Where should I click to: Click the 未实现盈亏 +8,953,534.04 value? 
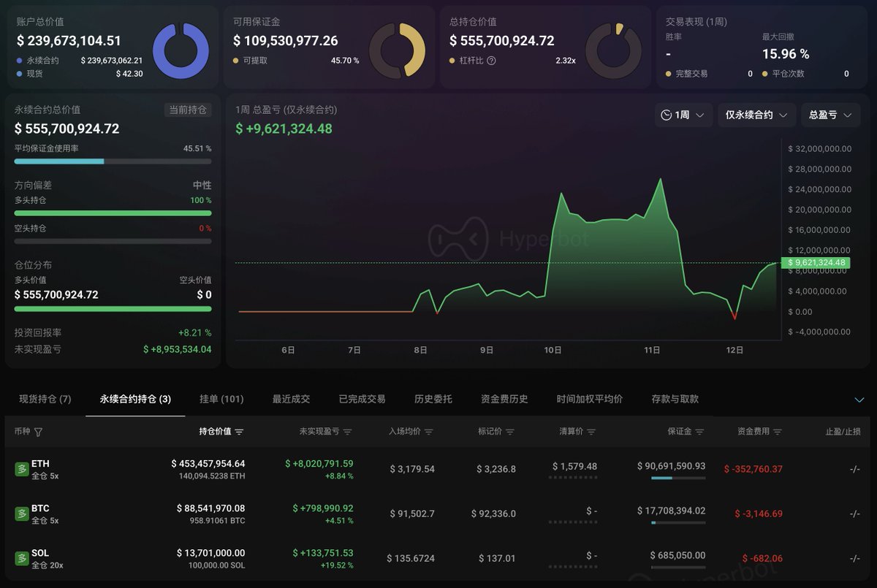click(x=177, y=349)
